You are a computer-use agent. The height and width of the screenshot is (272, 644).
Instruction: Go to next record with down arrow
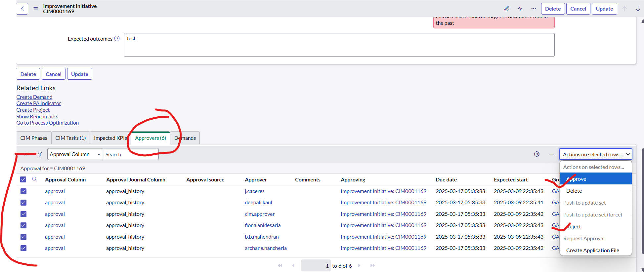click(x=638, y=9)
